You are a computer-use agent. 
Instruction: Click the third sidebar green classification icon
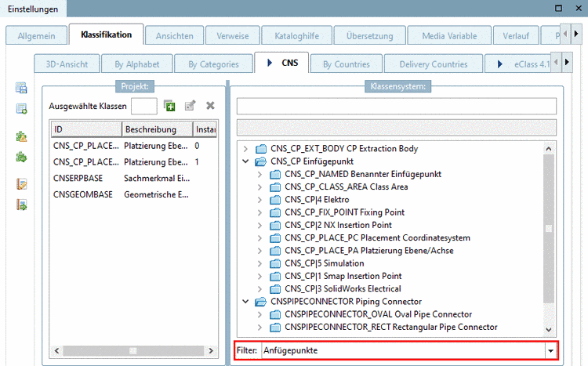tap(21, 136)
